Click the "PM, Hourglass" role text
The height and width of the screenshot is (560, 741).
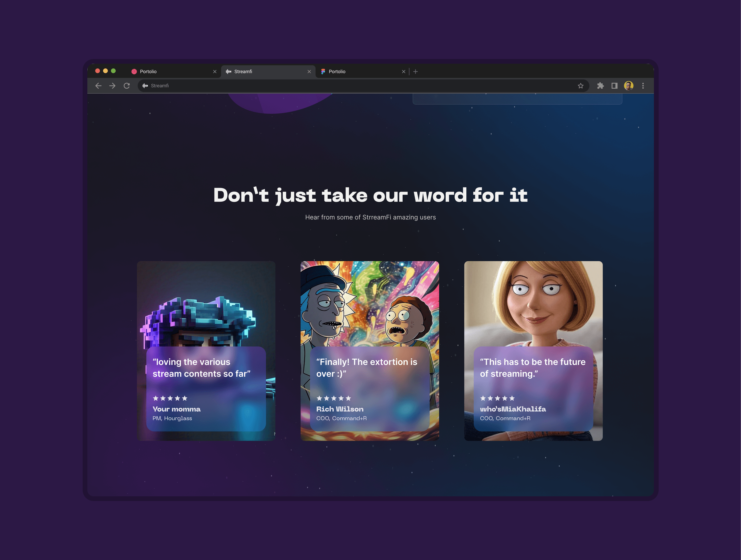172,418
